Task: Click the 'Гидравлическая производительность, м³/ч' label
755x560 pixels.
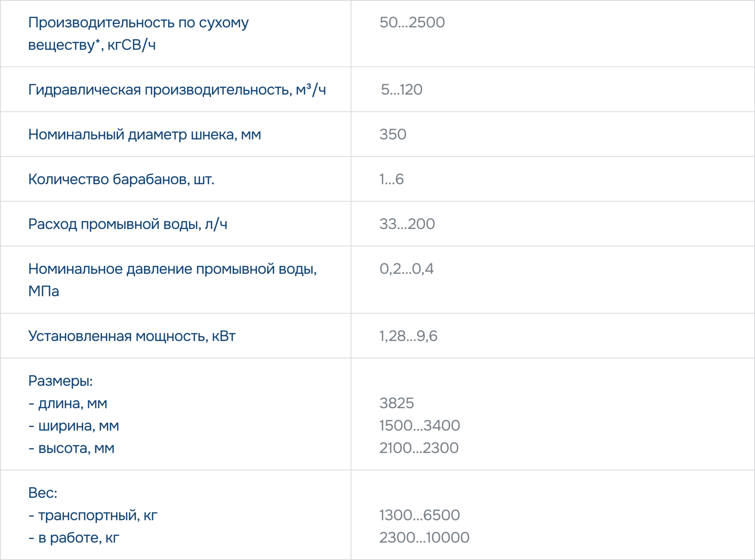Action: (177, 90)
